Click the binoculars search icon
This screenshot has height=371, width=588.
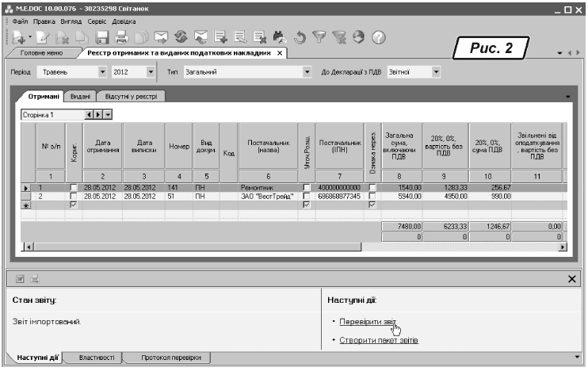pyautogui.click(x=279, y=37)
